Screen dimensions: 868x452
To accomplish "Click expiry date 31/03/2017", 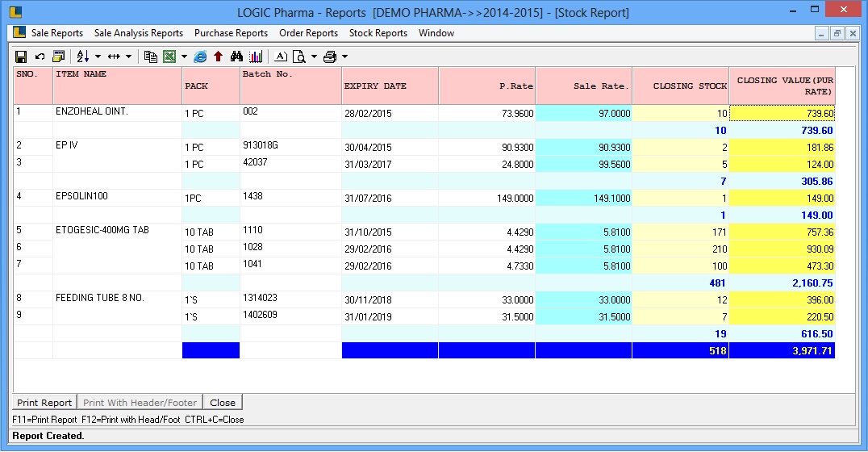I will [368, 165].
